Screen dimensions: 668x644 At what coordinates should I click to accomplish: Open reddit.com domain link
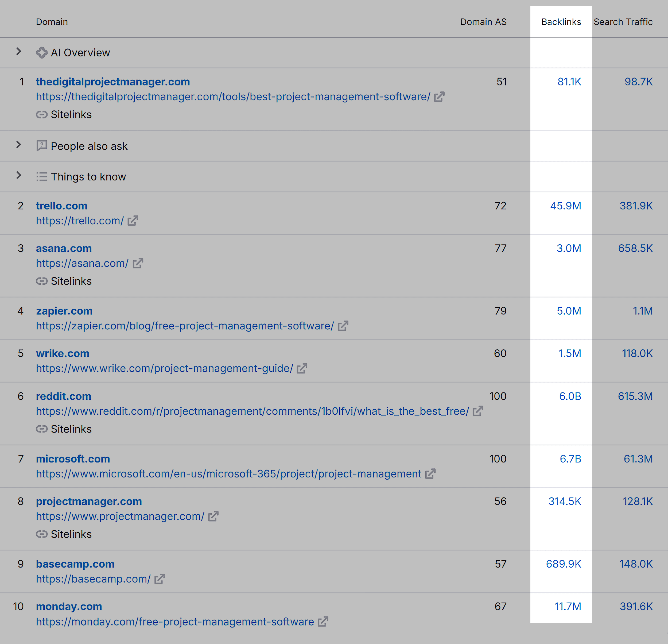[x=63, y=396]
